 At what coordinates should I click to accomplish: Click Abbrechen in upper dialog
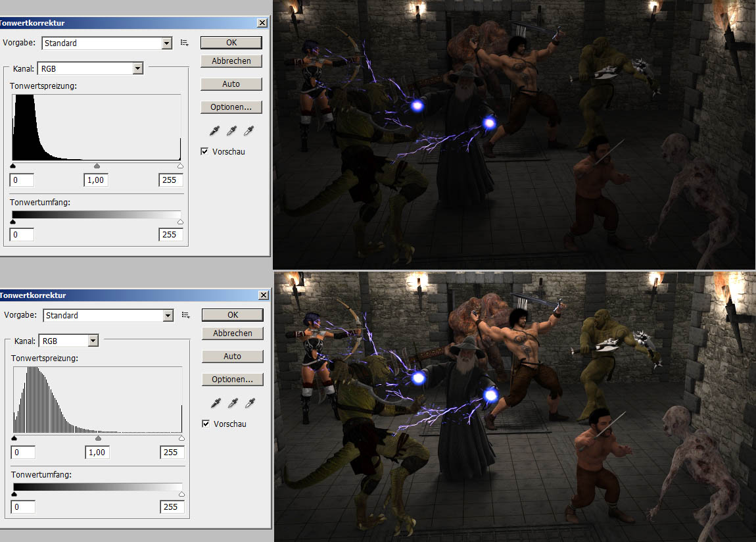coord(231,61)
